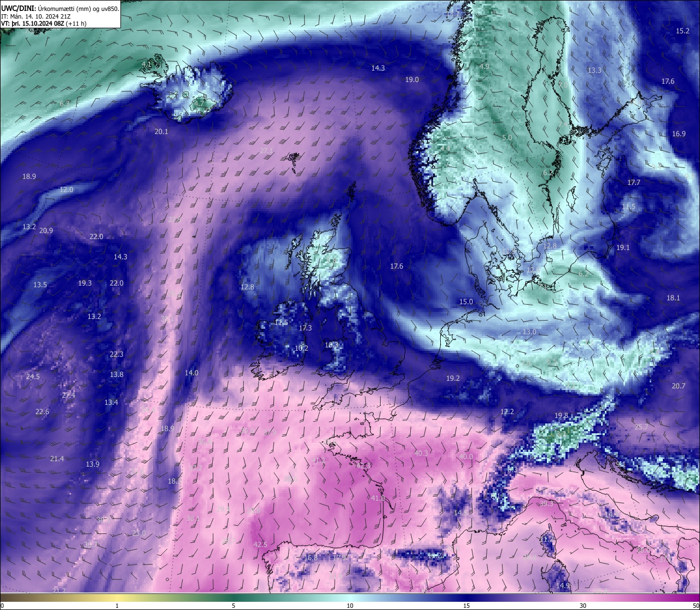Click the 'UWC/DINI: Úrkomumætti (mm) og uv850.' title
This screenshot has height=610, width=700.
60,9
